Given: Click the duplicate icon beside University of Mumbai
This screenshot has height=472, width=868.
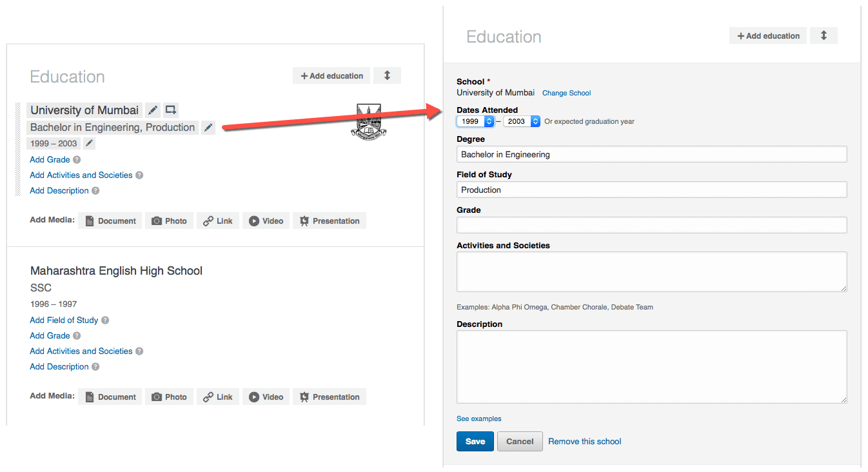Looking at the screenshot, I should (170, 110).
